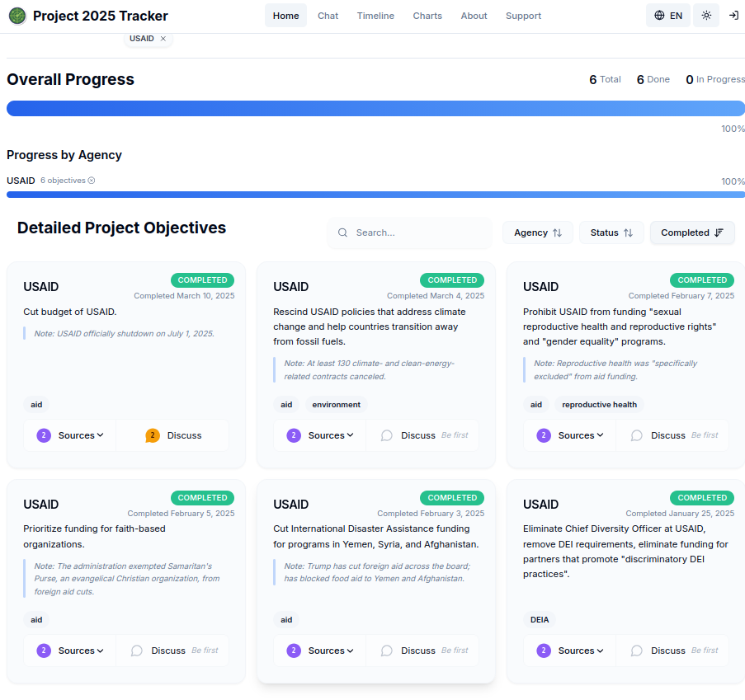The image size is (745, 700).
Task: Click the Agency sort arrows icon
Action: click(558, 233)
